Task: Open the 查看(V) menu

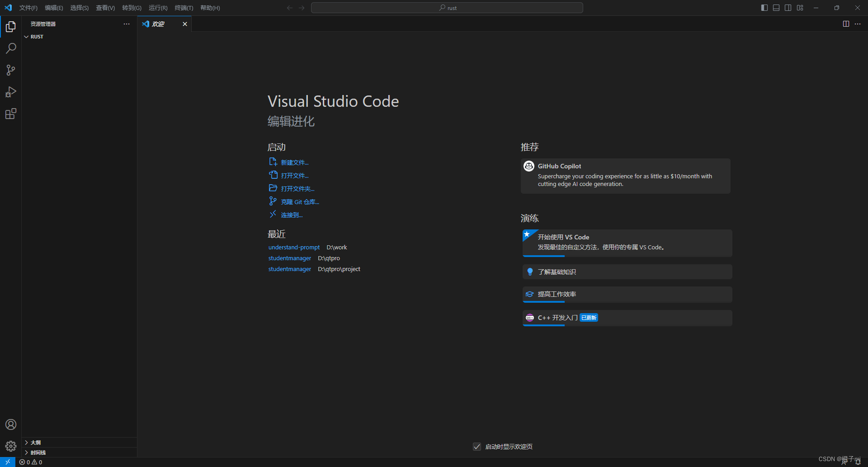Action: pos(105,8)
